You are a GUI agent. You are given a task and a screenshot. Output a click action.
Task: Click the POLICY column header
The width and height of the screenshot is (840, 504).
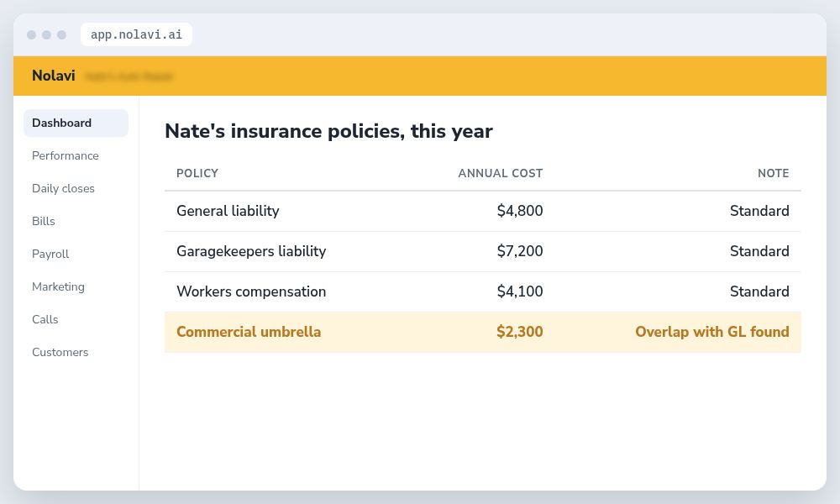click(x=197, y=173)
